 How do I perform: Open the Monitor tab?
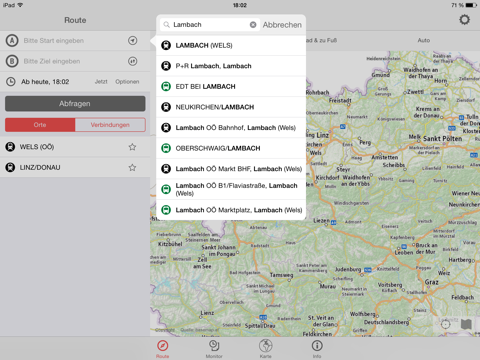[x=214, y=349]
